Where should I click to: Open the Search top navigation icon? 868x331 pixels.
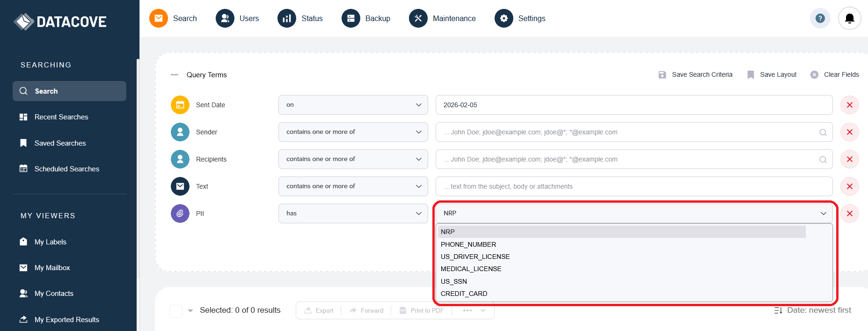[159, 18]
